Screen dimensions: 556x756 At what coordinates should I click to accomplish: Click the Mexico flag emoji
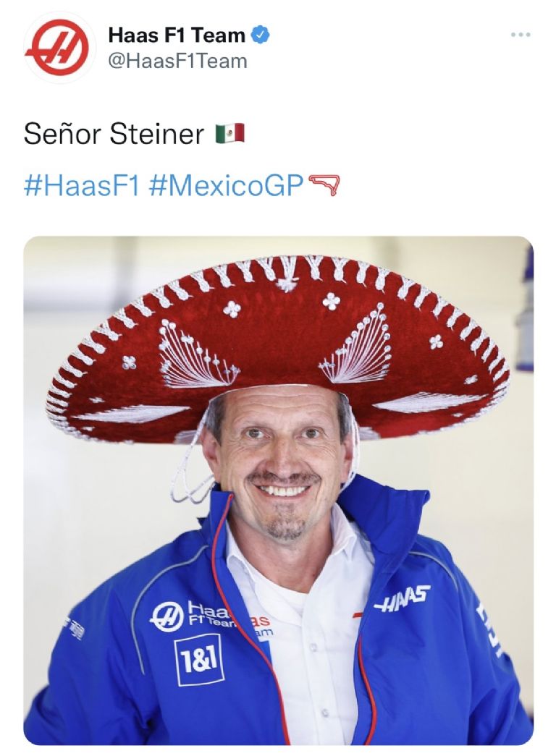click(x=229, y=134)
